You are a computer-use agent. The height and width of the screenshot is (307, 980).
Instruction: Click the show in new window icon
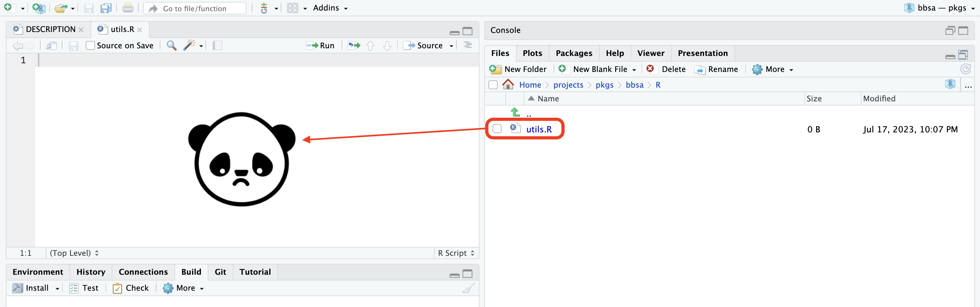(x=51, y=46)
